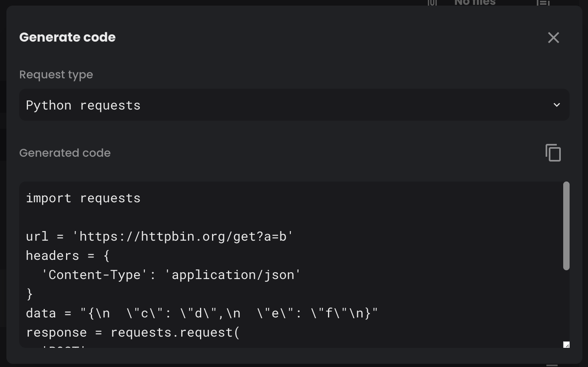Expand the Request type chevron arrow
Image resolution: width=588 pixels, height=367 pixels.
[556, 105]
